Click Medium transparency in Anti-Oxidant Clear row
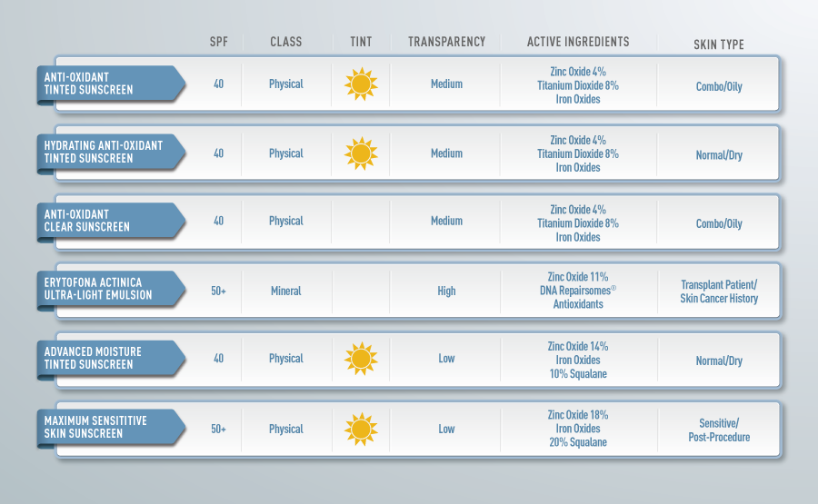 click(446, 221)
